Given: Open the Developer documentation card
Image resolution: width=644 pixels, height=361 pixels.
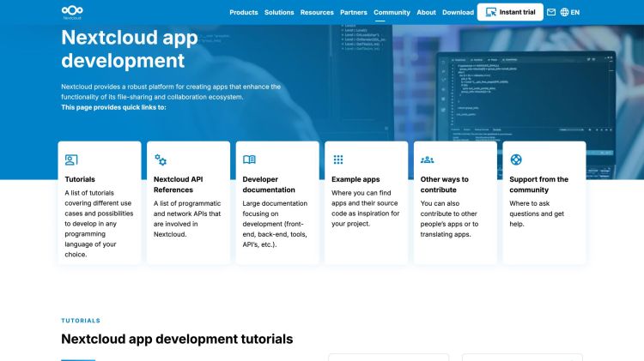Looking at the screenshot, I should click(277, 202).
